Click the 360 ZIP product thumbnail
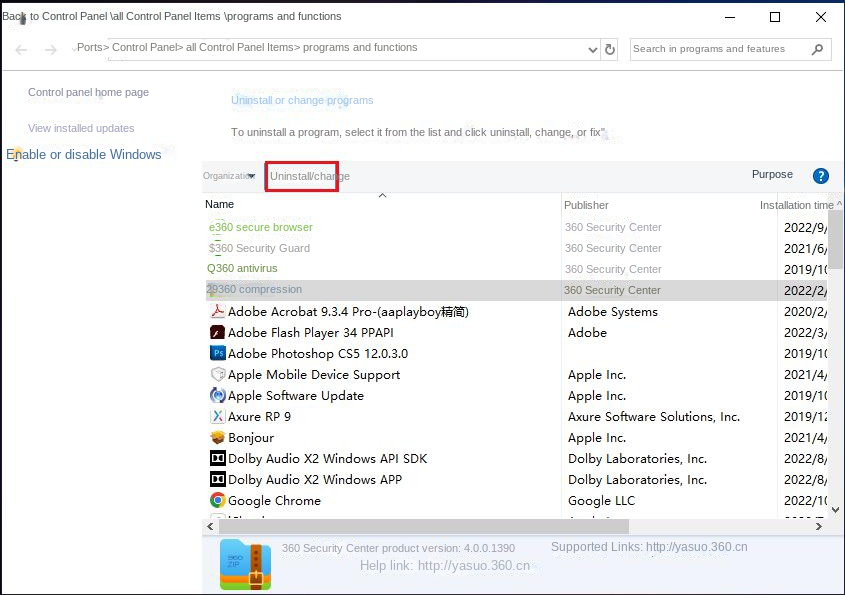Screen dimensions: 845x595 pos(244,564)
